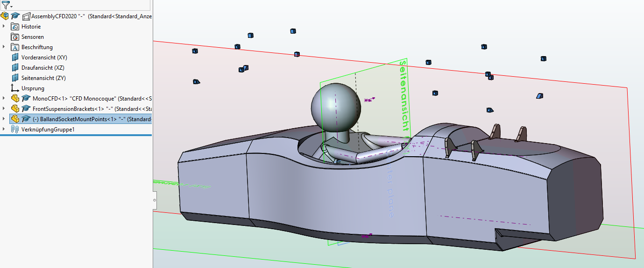Image resolution: width=644 pixels, height=268 pixels.
Task: Click the display state icon before AssemblyCFD2020 name
Action: point(26,16)
